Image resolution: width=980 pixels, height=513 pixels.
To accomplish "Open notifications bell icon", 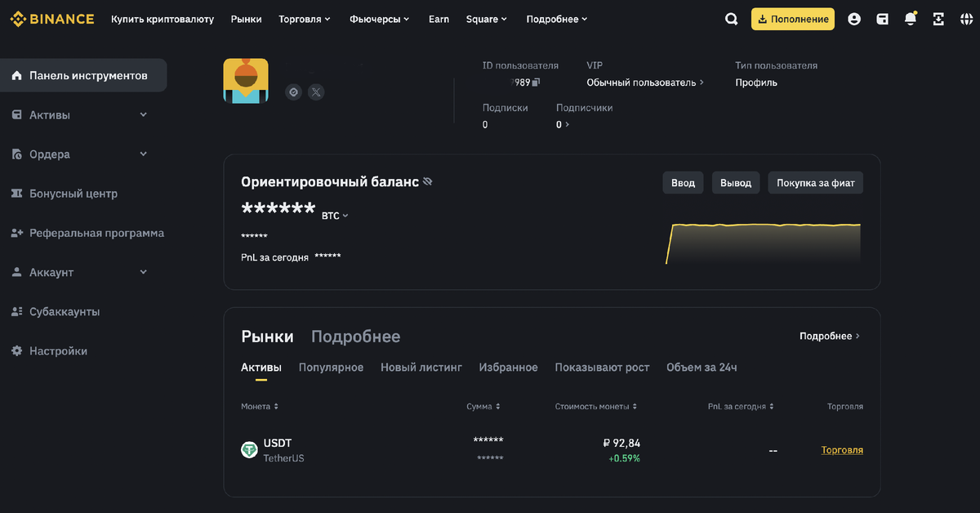I will [x=911, y=19].
